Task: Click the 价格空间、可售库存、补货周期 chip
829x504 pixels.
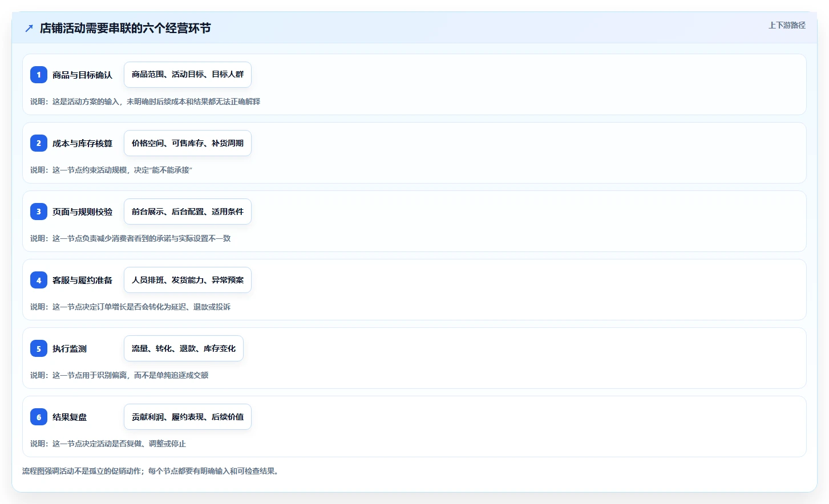Action: click(x=188, y=143)
